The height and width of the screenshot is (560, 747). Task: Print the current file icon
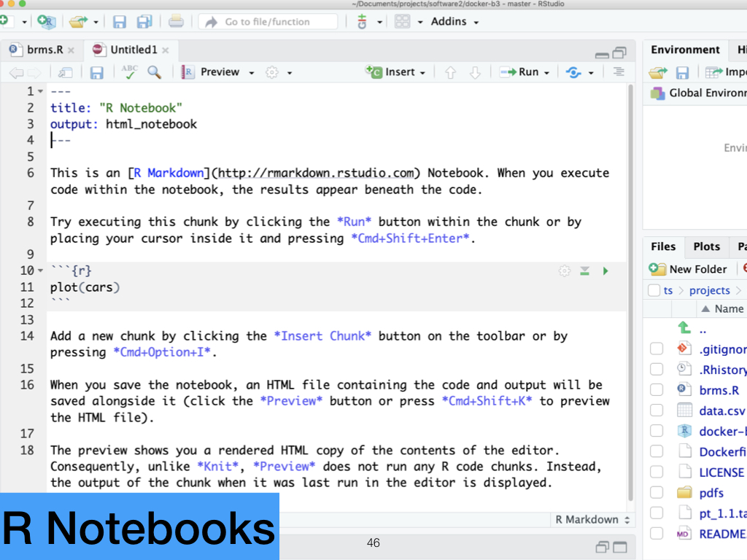[176, 21]
